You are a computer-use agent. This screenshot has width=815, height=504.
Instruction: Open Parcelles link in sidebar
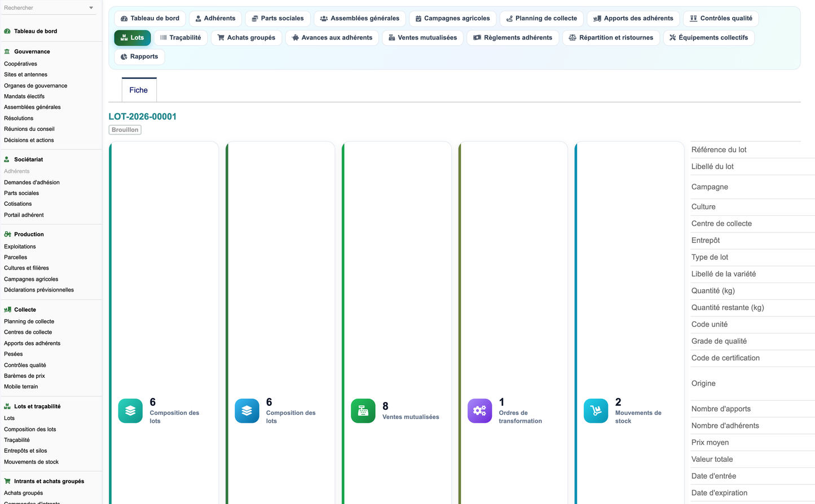[x=16, y=257]
